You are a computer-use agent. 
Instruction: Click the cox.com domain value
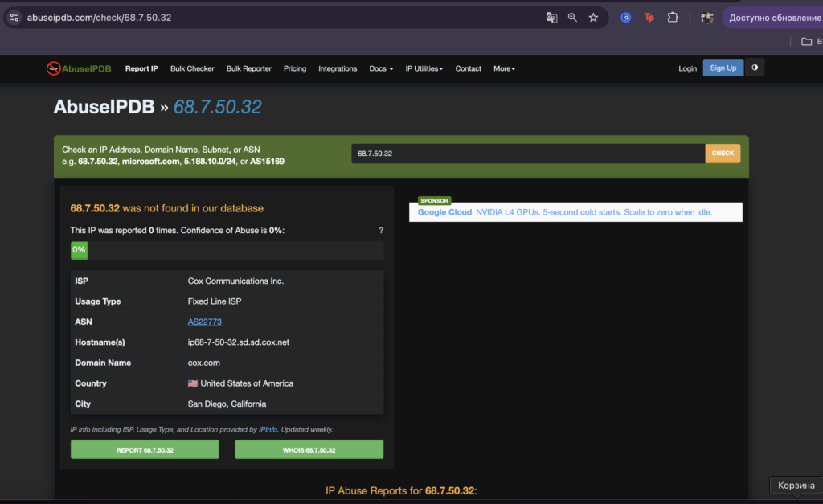(203, 363)
